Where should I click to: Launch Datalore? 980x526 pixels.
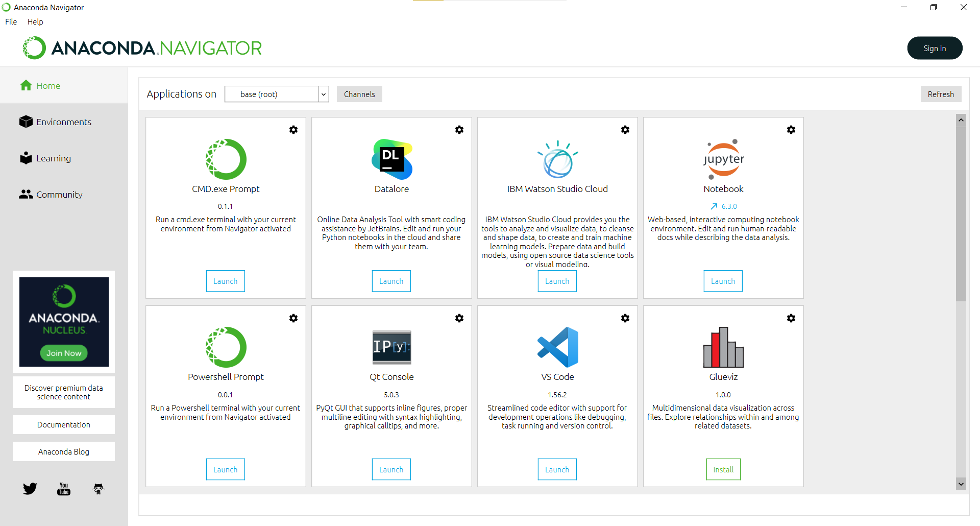point(391,281)
